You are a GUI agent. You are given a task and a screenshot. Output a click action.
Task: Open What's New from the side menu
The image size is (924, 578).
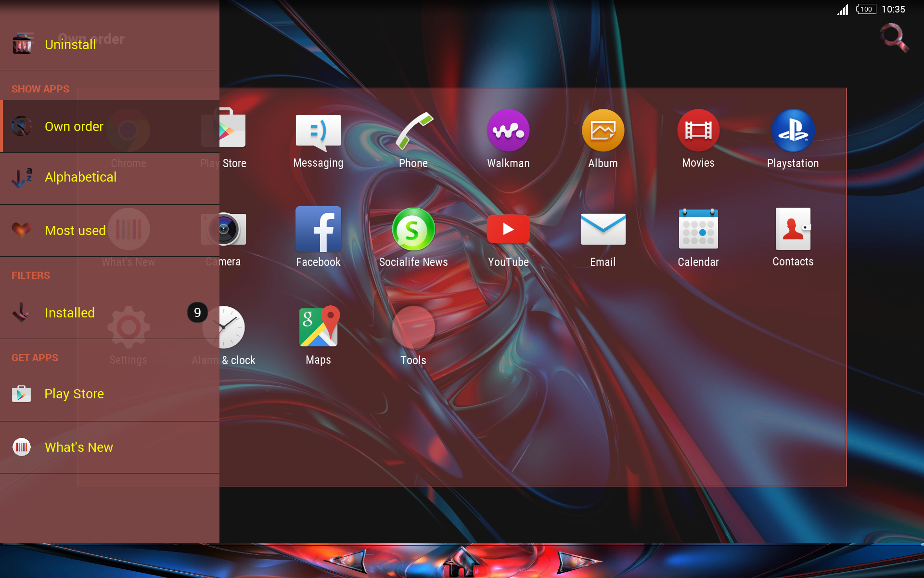110,447
